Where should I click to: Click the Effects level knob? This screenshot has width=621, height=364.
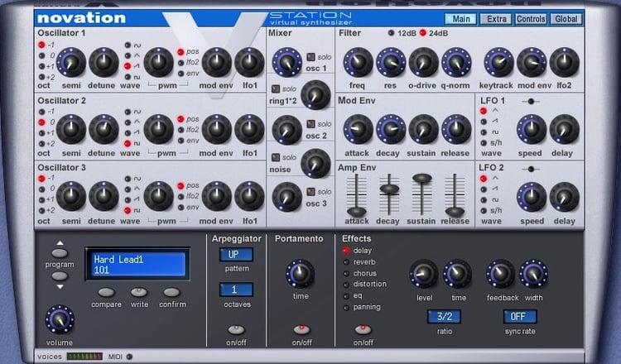(x=424, y=274)
